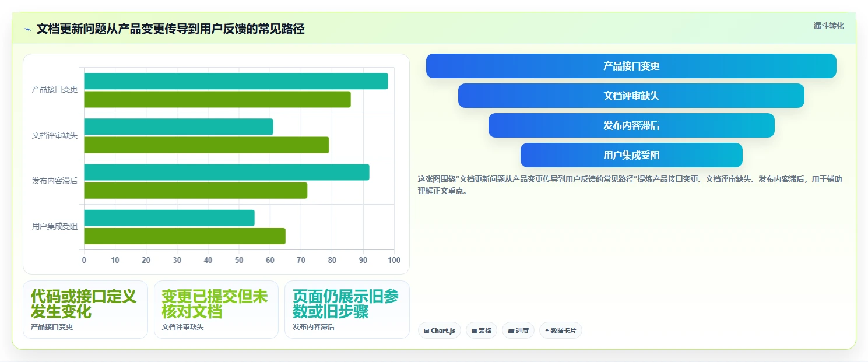Click the teal bar for 用户集成受阻
The image size is (868, 362).
pyautogui.click(x=170, y=217)
